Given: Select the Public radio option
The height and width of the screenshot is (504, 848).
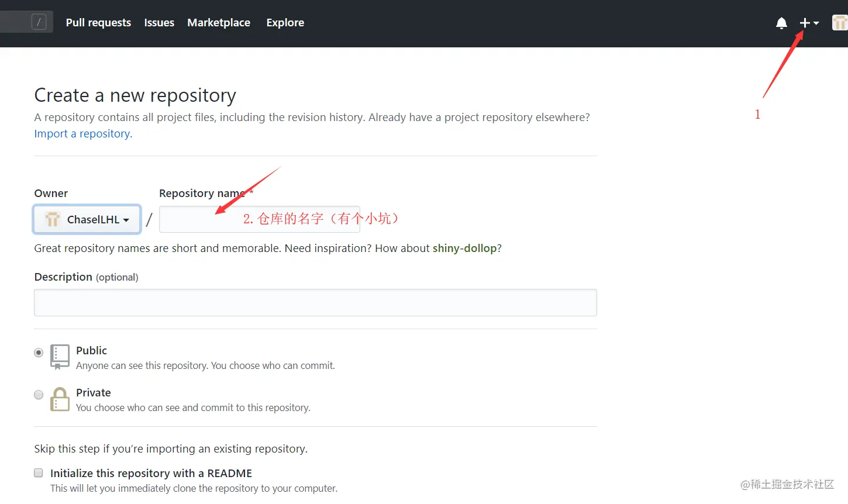Looking at the screenshot, I should (x=39, y=353).
